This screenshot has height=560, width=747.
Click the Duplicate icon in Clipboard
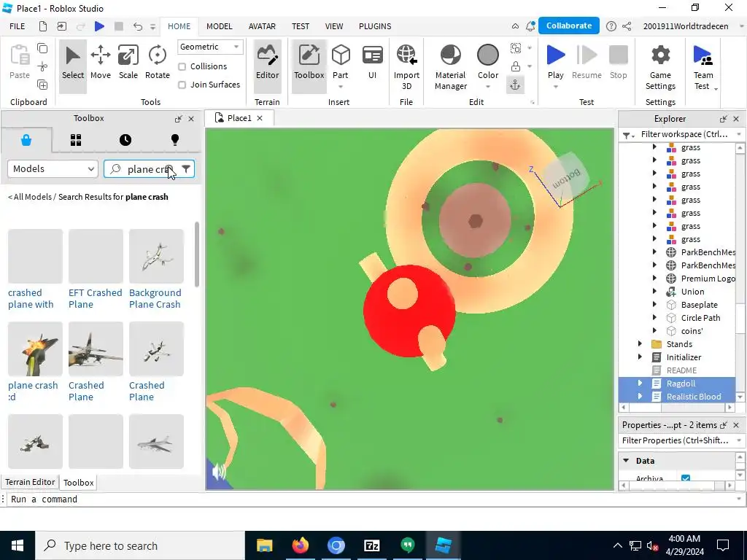coord(42,85)
